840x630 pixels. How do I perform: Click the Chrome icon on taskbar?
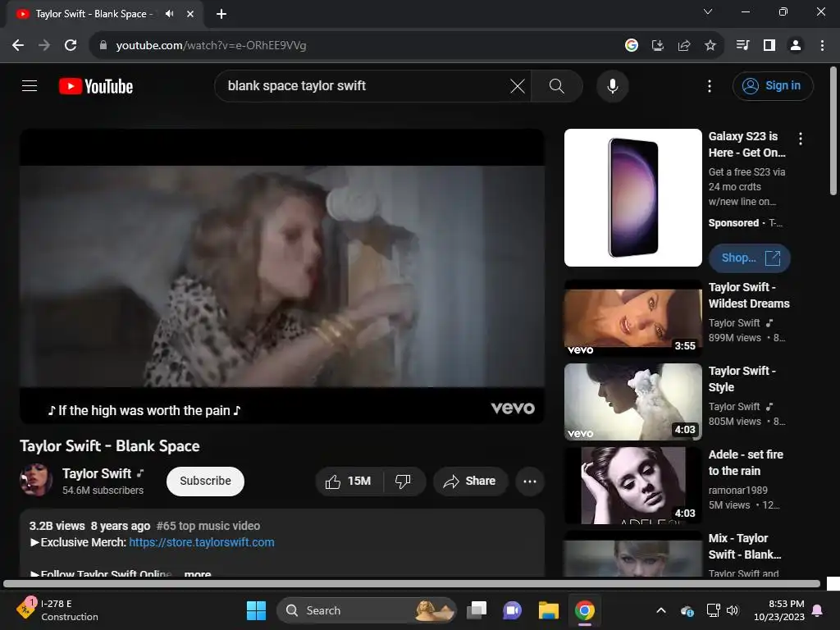[584, 610]
